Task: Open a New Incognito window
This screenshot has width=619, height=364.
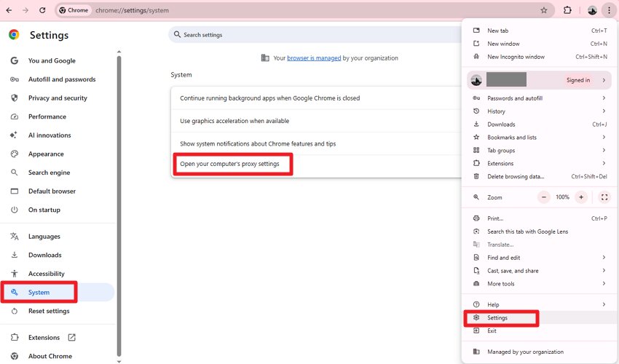Action: [539, 57]
